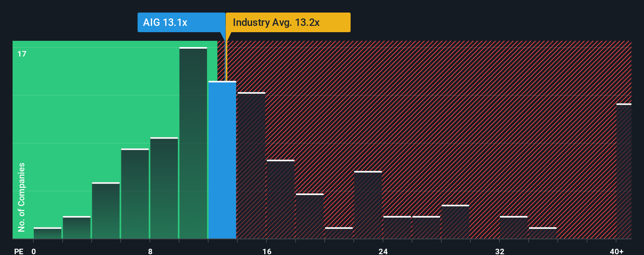Click the '17' y-axis value label
Image resolution: width=644 pixels, height=255 pixels.
pos(22,54)
